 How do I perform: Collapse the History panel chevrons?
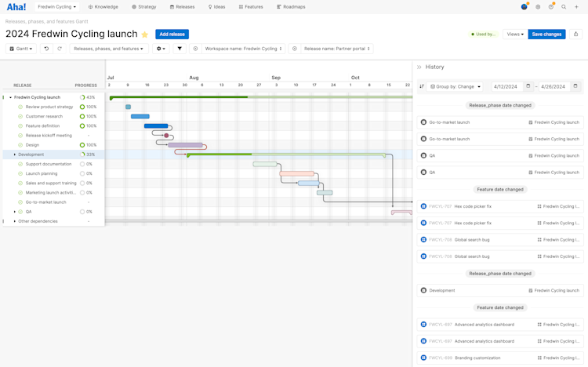coord(419,67)
